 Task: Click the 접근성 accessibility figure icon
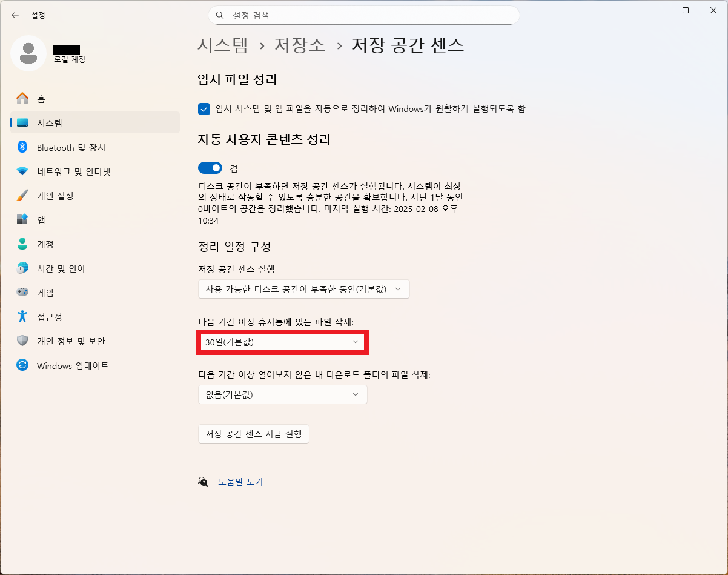[x=22, y=317]
